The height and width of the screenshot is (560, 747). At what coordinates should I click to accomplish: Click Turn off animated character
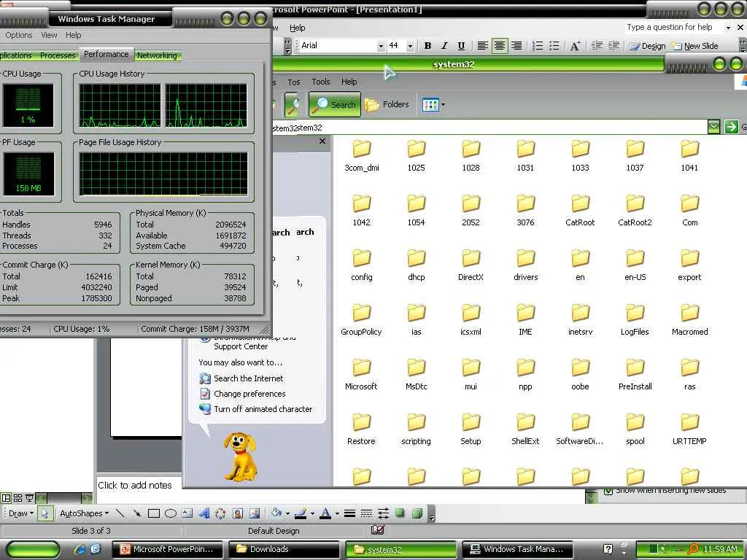(263, 409)
